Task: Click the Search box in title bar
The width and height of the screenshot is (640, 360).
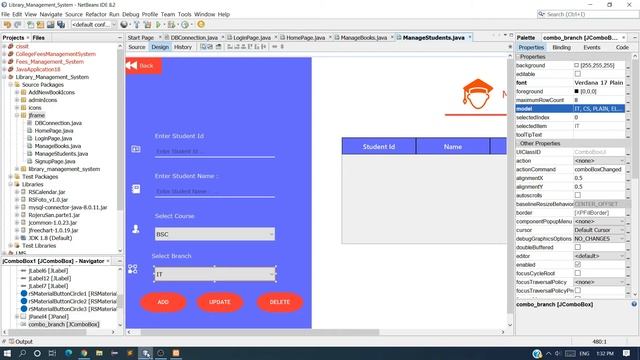Action: [588, 14]
